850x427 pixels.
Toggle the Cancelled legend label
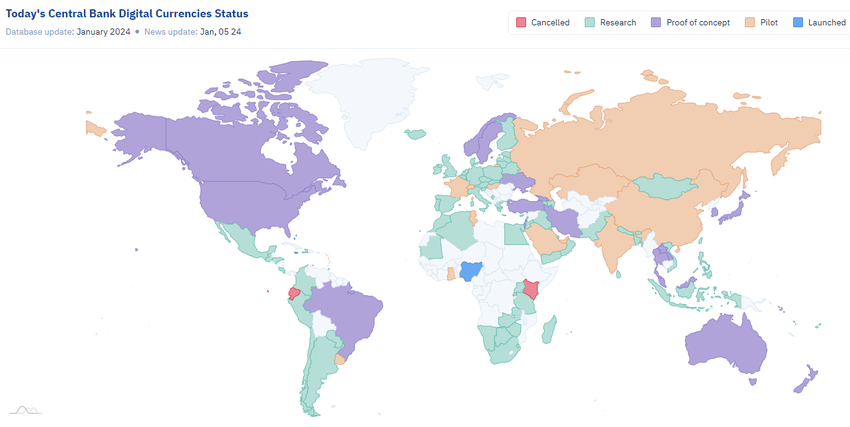[550, 22]
